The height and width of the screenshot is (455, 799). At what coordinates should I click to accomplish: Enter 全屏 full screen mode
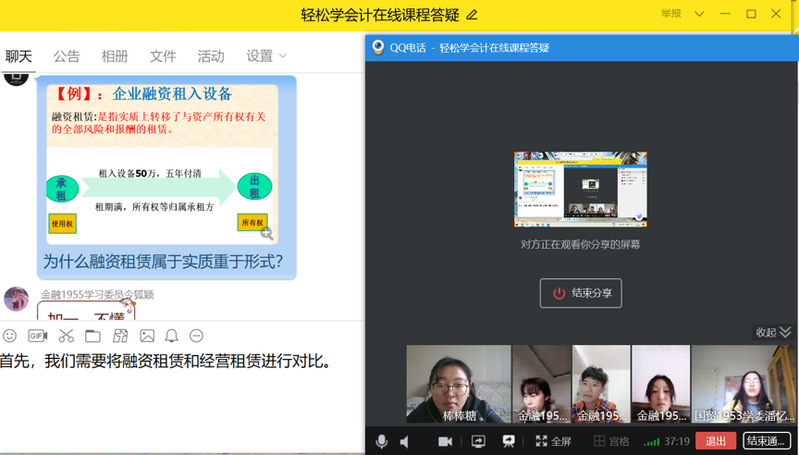(x=554, y=441)
